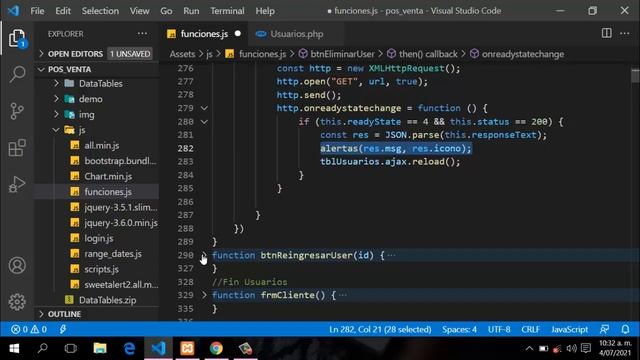640x360 pixels.
Task: Click the volume icon in system tray
Action: point(571,349)
